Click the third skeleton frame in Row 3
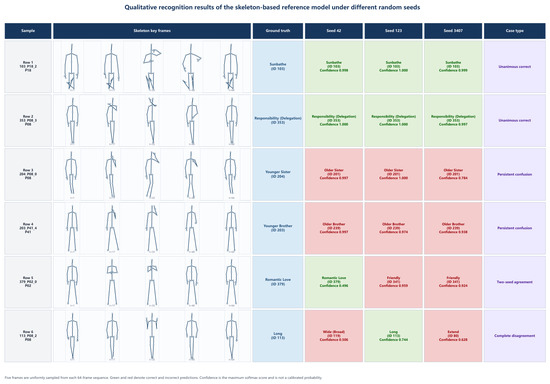This screenshot has width=550, height=384. (x=152, y=174)
